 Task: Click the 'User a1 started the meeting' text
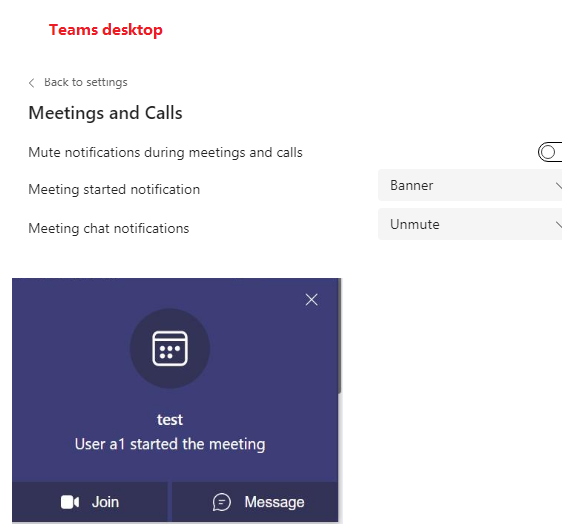(170, 444)
